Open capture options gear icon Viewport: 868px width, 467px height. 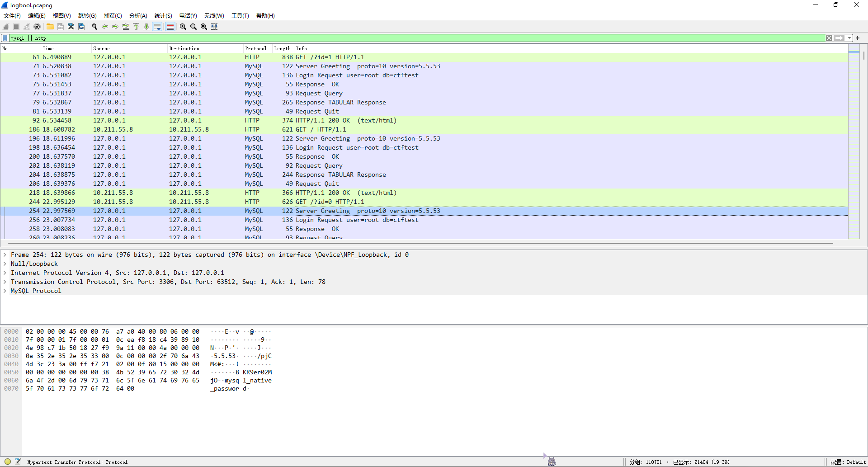(x=37, y=27)
